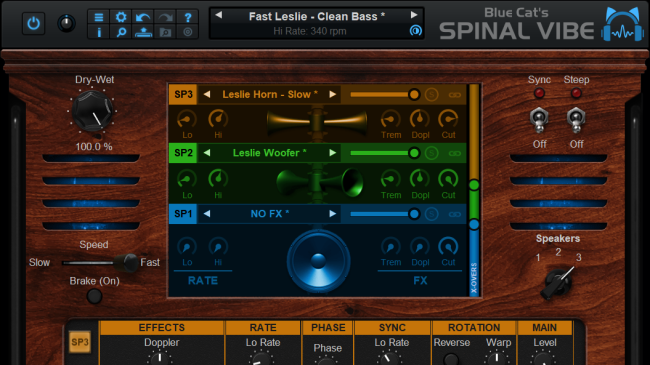Click the SP1 Hi rate knob

(x=218, y=247)
